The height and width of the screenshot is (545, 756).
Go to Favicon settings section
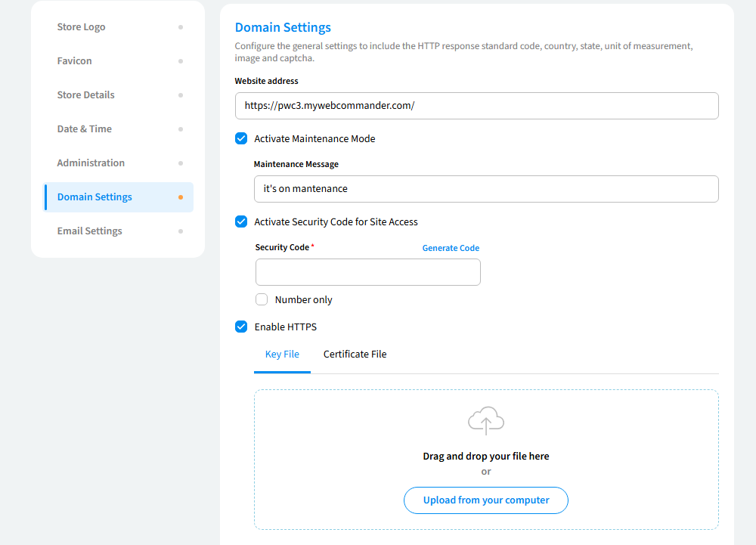pyautogui.click(x=75, y=61)
